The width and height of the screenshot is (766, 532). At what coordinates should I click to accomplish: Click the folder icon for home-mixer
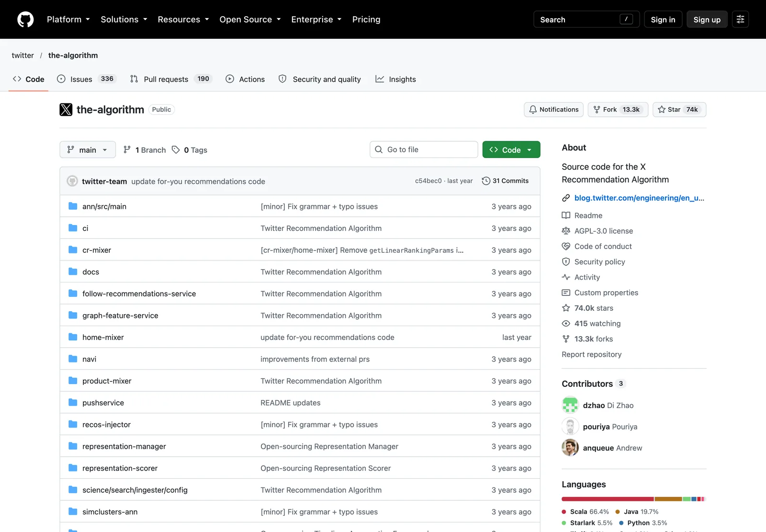point(73,337)
